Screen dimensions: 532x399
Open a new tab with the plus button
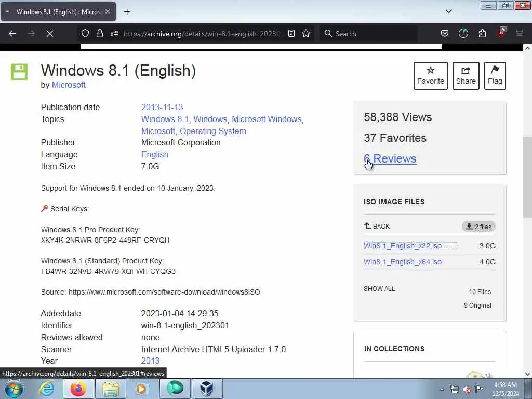click(127, 12)
